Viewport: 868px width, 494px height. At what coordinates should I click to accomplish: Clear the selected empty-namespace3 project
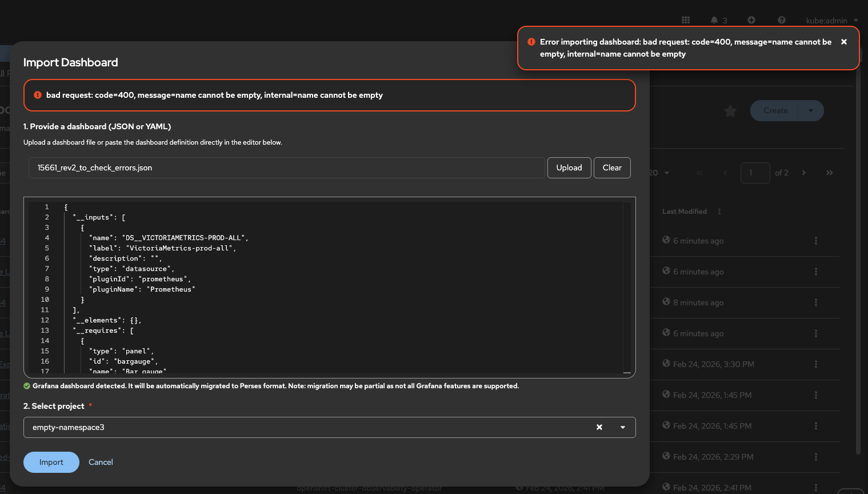(599, 427)
